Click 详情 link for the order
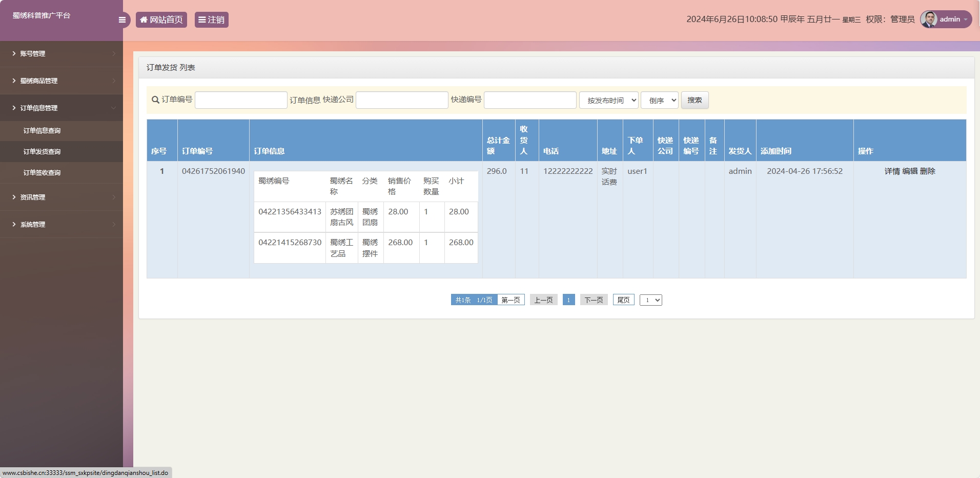 (892, 171)
